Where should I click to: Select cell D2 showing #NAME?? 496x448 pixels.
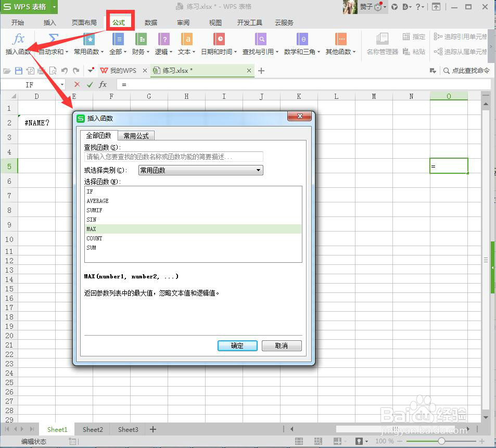37,123
